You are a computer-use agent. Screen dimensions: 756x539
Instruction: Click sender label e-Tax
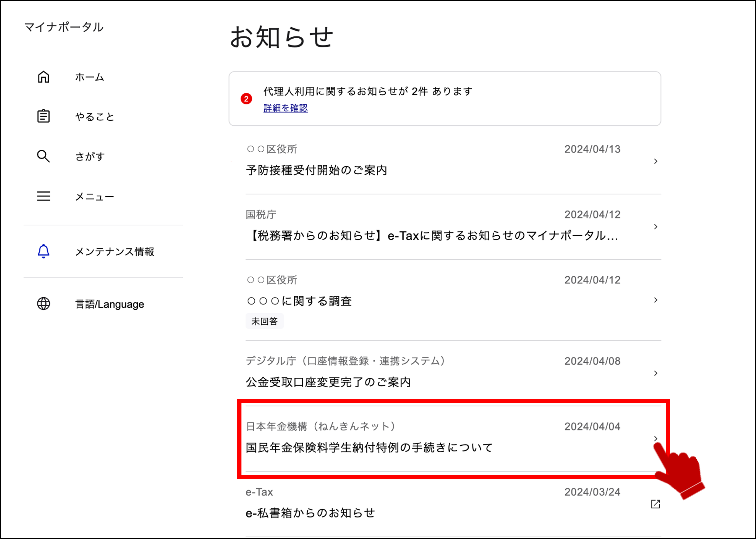coord(259,492)
